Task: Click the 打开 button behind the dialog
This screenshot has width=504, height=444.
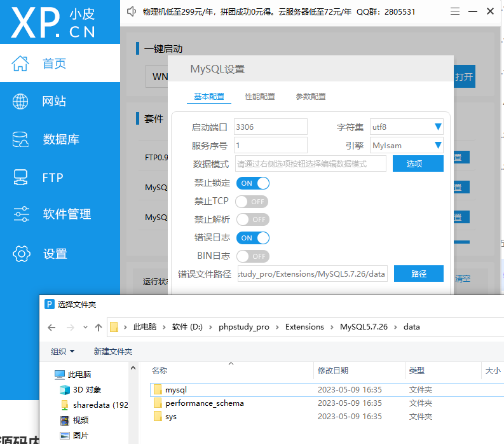Action: 464,76
